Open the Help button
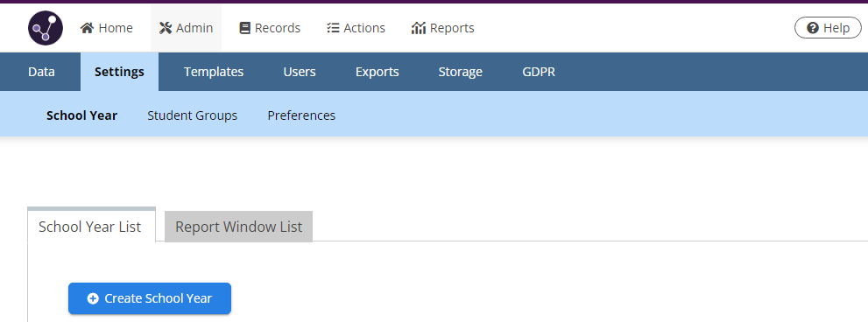Viewport: 868px width, 322px height. (x=828, y=28)
